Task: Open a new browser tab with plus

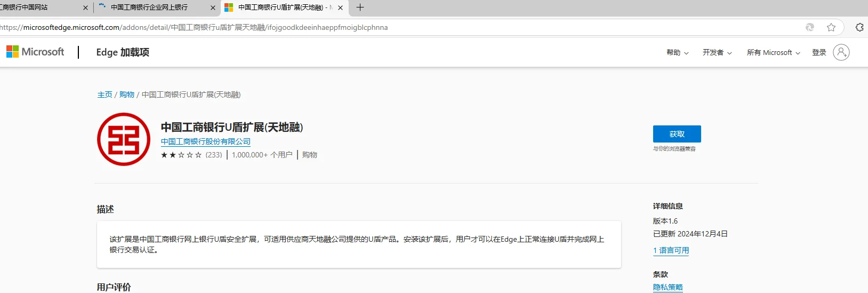Action: click(360, 7)
